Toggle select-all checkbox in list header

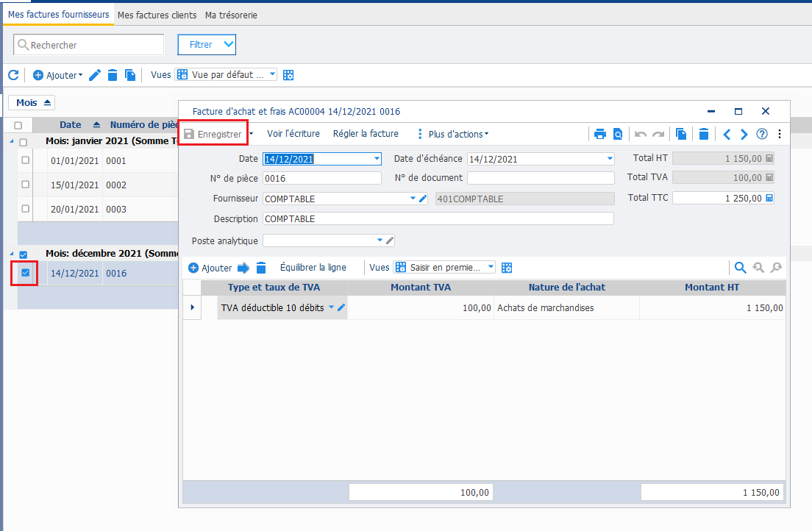(18, 125)
